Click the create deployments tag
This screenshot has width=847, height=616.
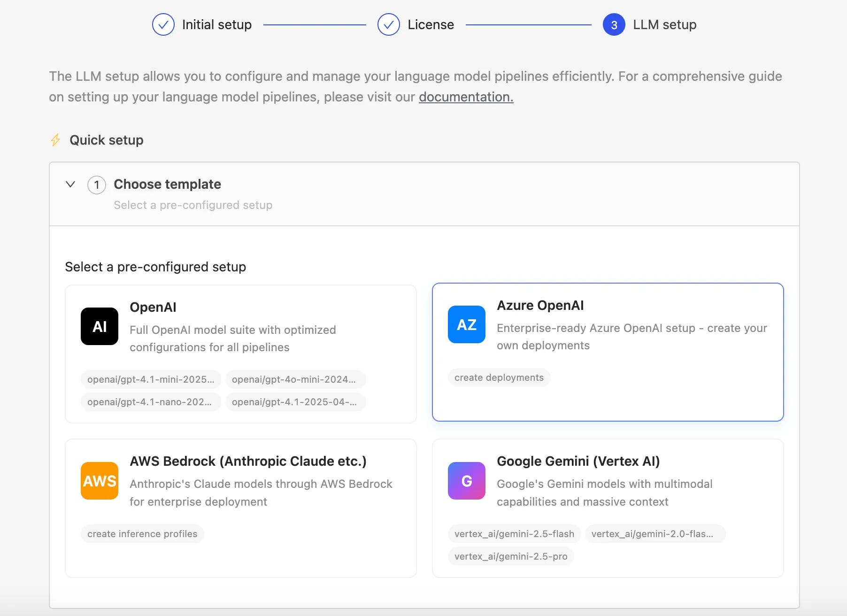[x=499, y=377]
